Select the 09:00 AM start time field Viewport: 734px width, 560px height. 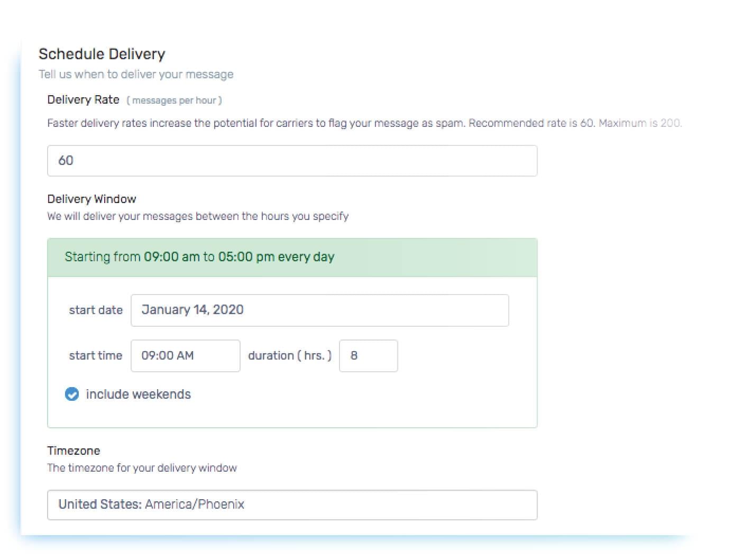[185, 355]
